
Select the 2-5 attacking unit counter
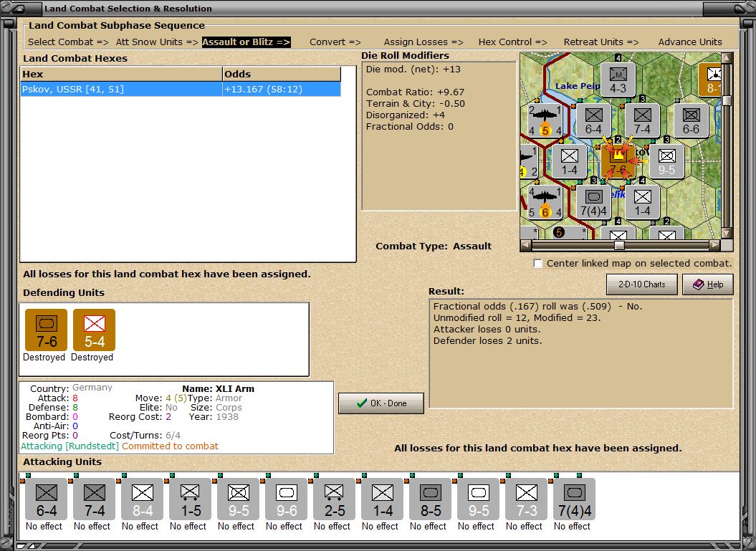334,499
